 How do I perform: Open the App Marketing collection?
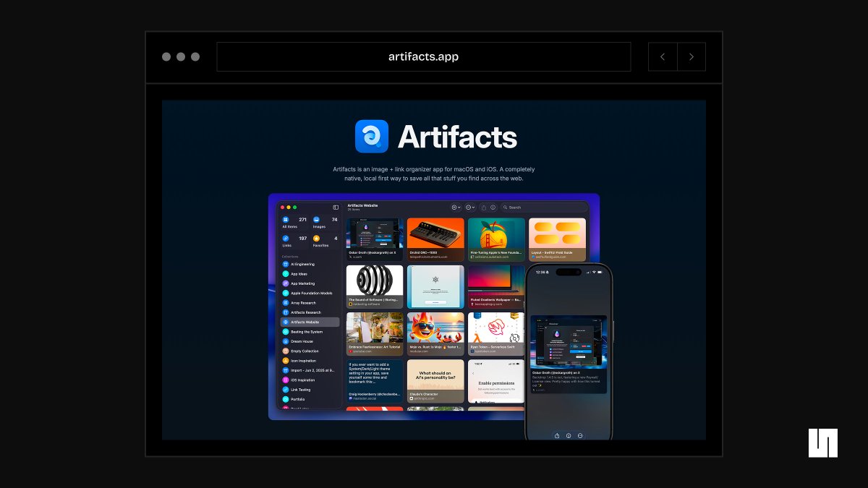point(310,283)
